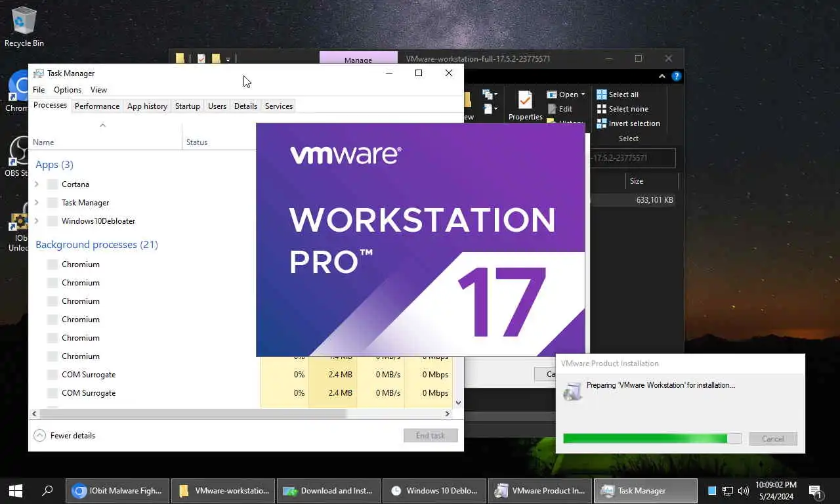Click Select all in File Explorer ribbon

tap(617, 94)
